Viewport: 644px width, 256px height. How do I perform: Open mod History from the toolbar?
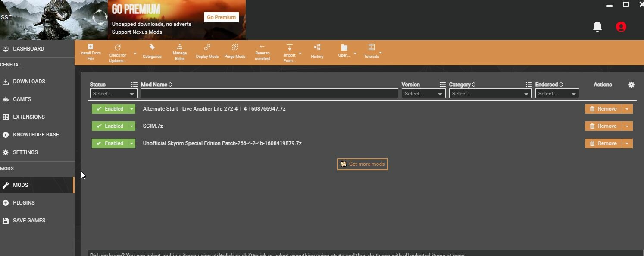(317, 52)
